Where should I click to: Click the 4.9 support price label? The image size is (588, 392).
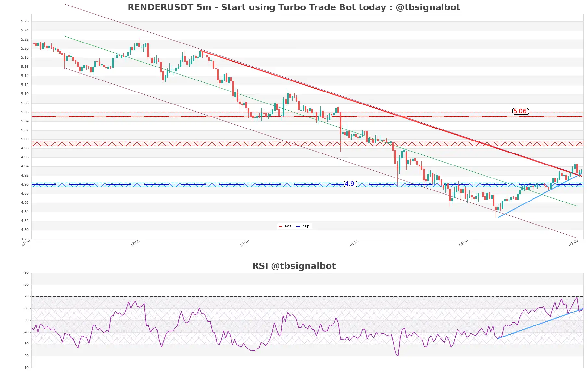point(350,184)
